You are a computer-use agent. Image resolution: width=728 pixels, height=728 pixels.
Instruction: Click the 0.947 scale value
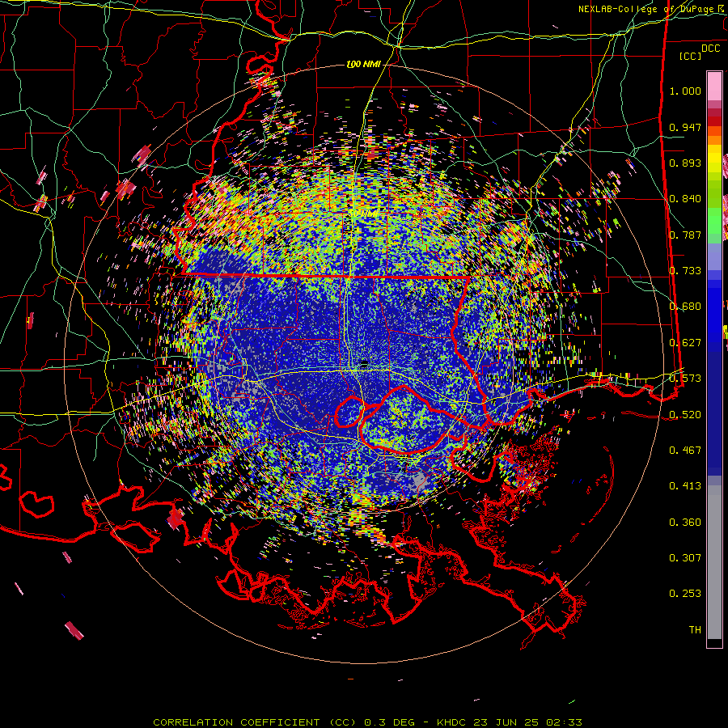point(685,127)
